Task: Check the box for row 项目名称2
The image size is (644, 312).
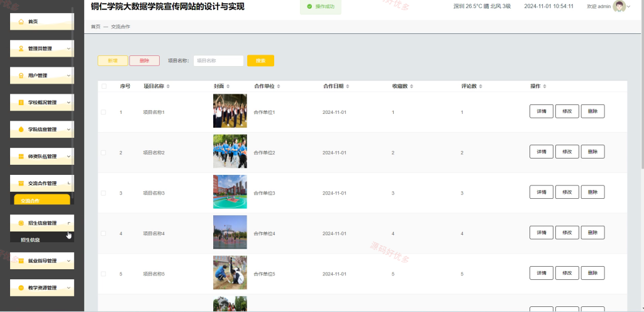Action: click(104, 153)
